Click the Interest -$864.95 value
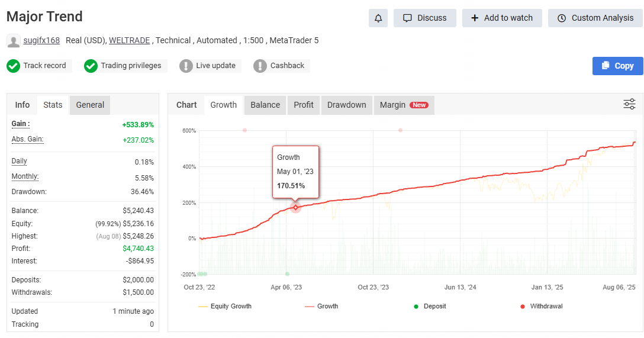This screenshot has width=644, height=338. [x=140, y=261]
